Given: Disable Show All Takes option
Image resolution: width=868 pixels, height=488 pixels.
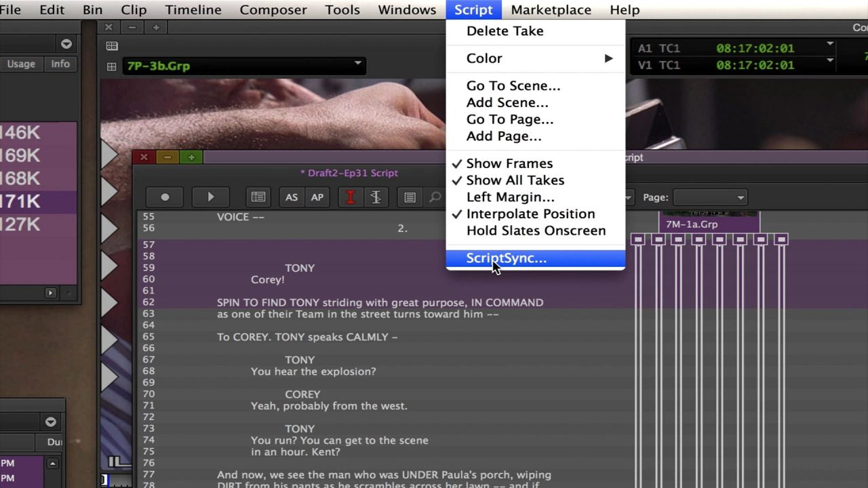Looking at the screenshot, I should click(515, 180).
